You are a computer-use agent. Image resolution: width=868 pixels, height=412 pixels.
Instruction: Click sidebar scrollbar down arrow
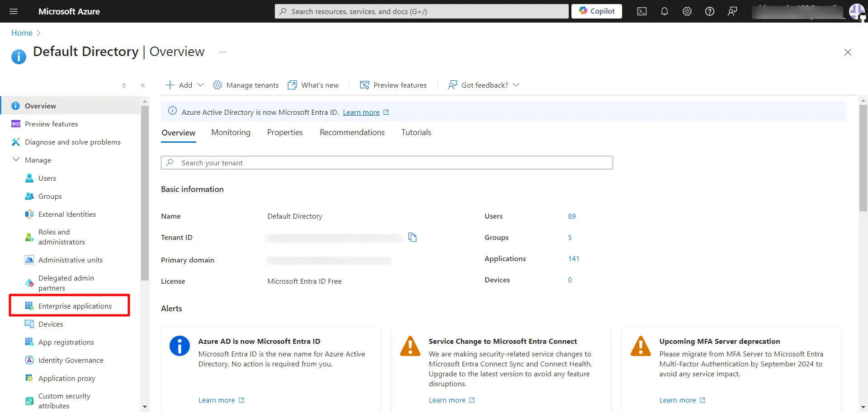[145, 407]
